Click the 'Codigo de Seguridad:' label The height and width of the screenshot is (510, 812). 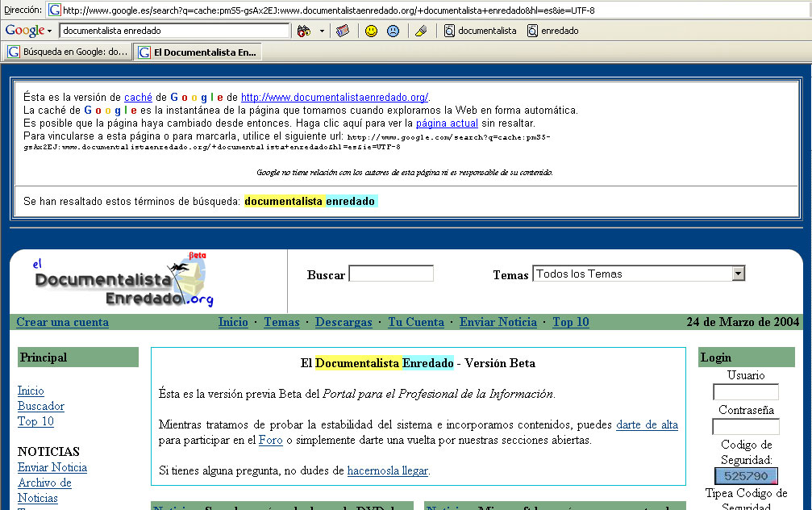pos(746,453)
